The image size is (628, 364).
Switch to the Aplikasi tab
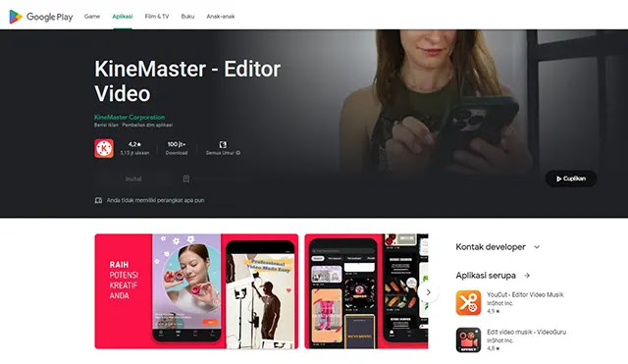[x=123, y=17]
